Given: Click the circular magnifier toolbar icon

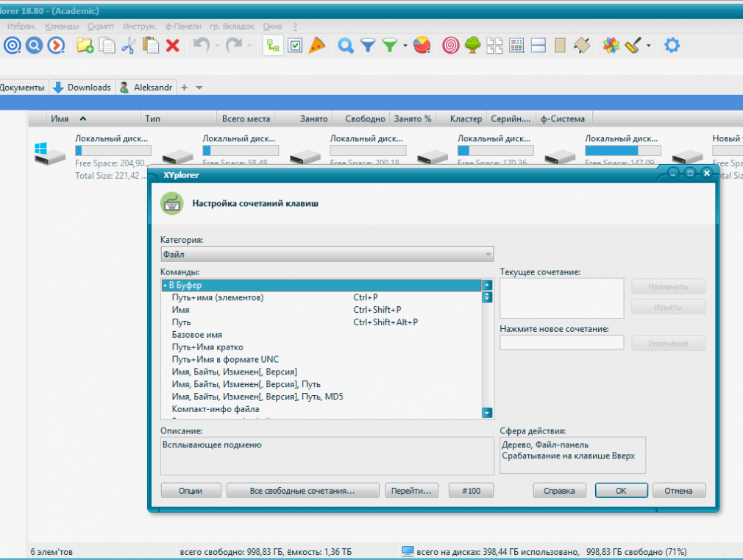Looking at the screenshot, I should 34,46.
